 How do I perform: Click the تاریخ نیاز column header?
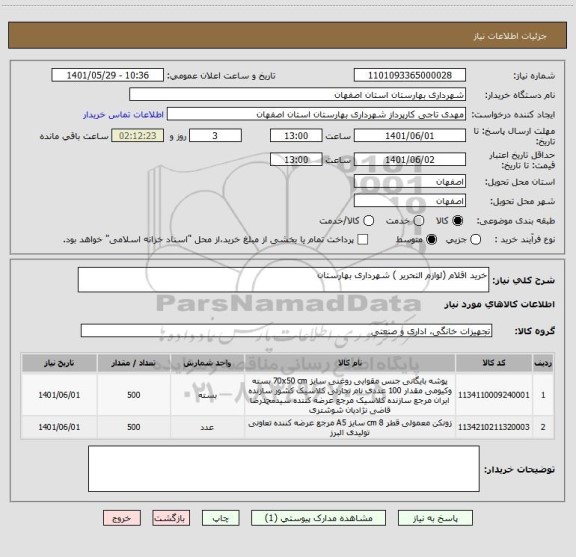click(59, 363)
